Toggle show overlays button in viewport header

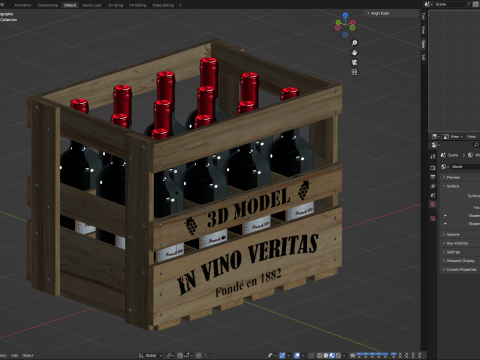297,355
